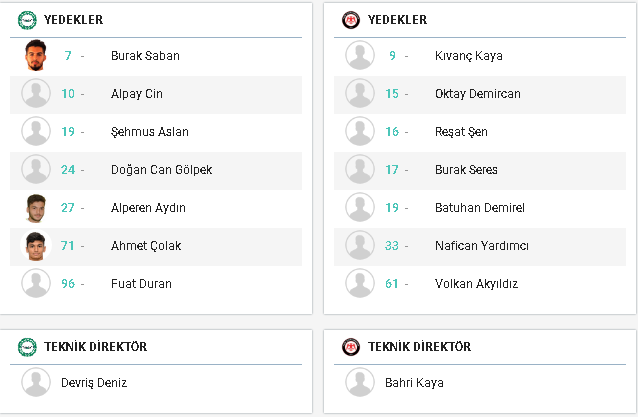Viewport: 638px width, 417px height.
Task: Click Burak Saban's player photo
Action: coord(36,55)
